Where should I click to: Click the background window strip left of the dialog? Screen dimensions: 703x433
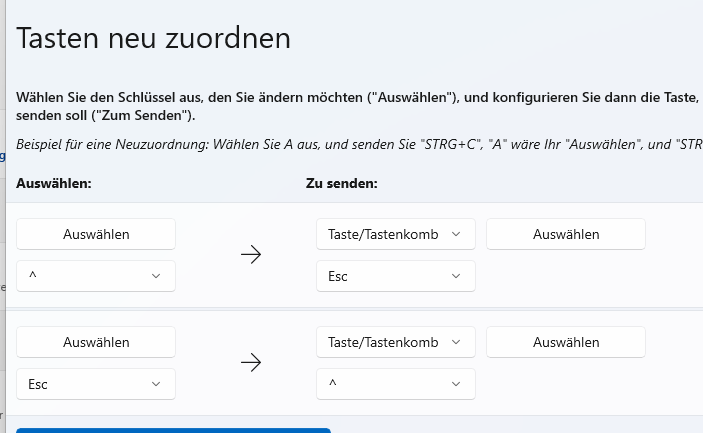3,250
